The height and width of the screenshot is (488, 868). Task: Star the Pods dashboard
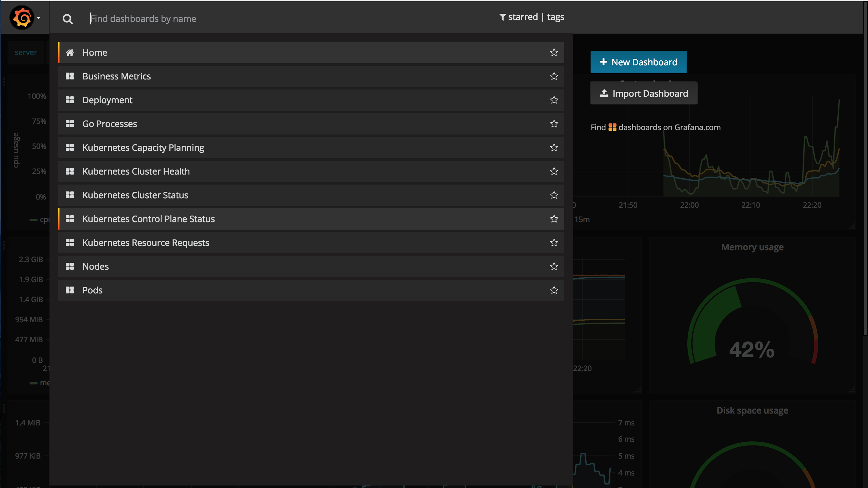coord(554,290)
